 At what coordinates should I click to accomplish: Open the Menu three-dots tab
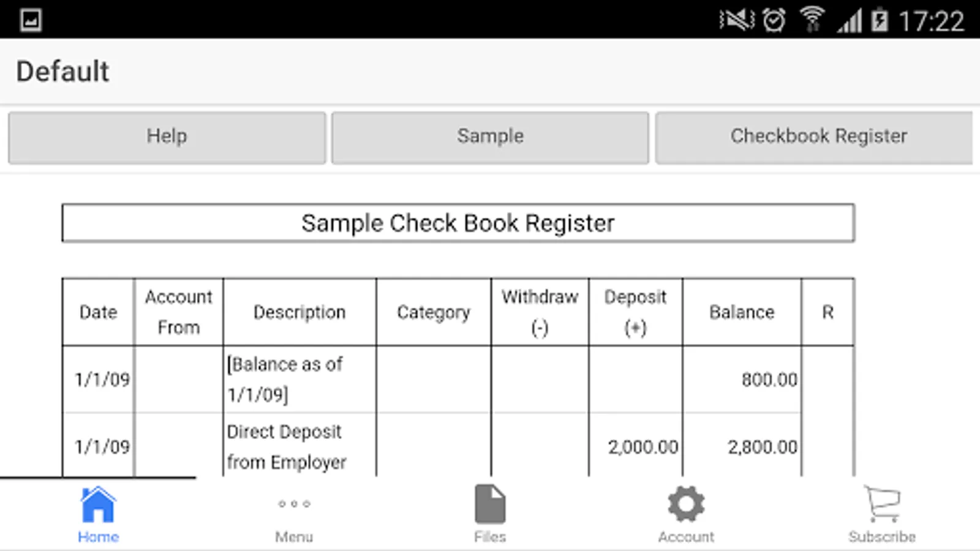tap(294, 504)
